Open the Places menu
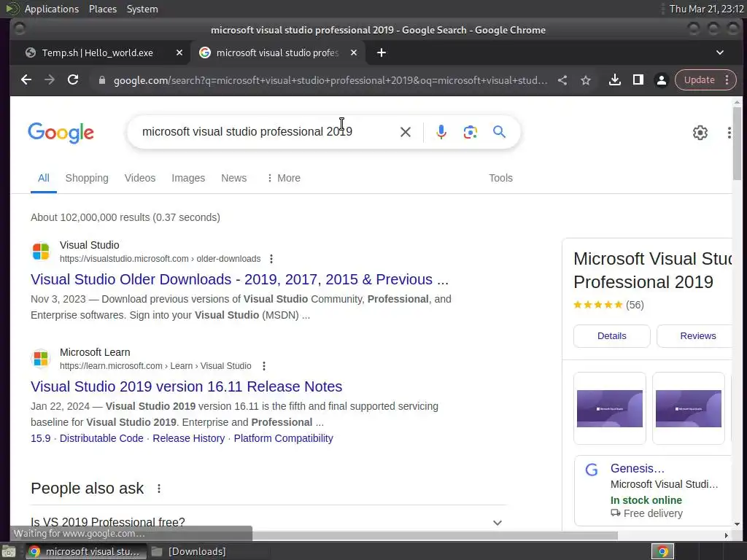The width and height of the screenshot is (747, 560). pyautogui.click(x=102, y=9)
